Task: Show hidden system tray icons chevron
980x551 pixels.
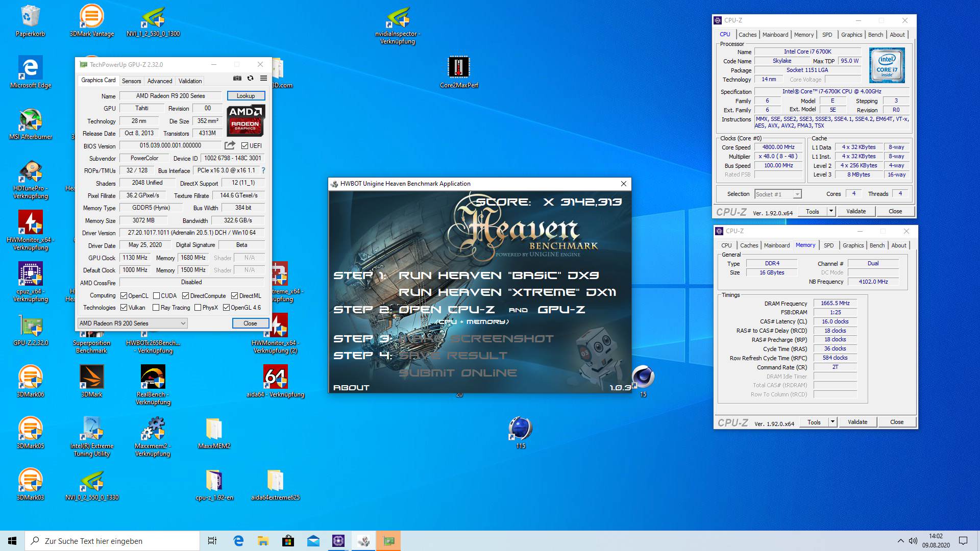Action: click(900, 541)
